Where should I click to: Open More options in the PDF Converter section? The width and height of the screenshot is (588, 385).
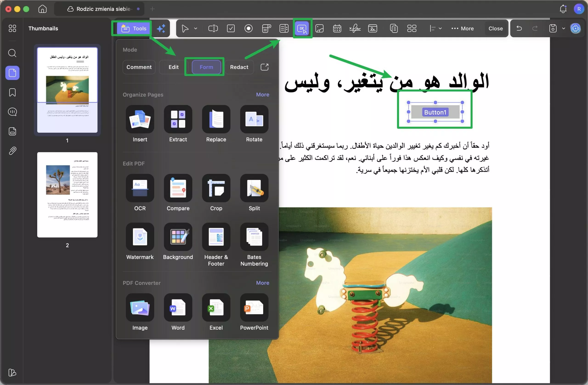click(262, 283)
